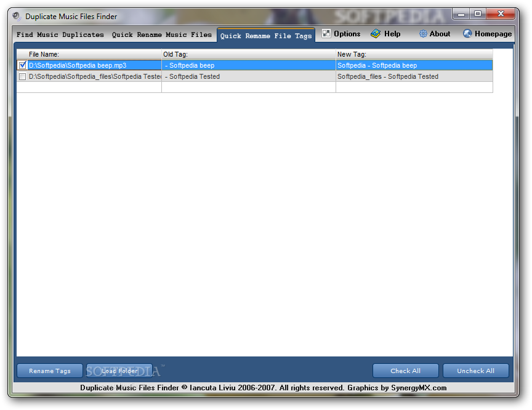Click new tag 'Softpedia - Softpedia beep'

coord(377,65)
